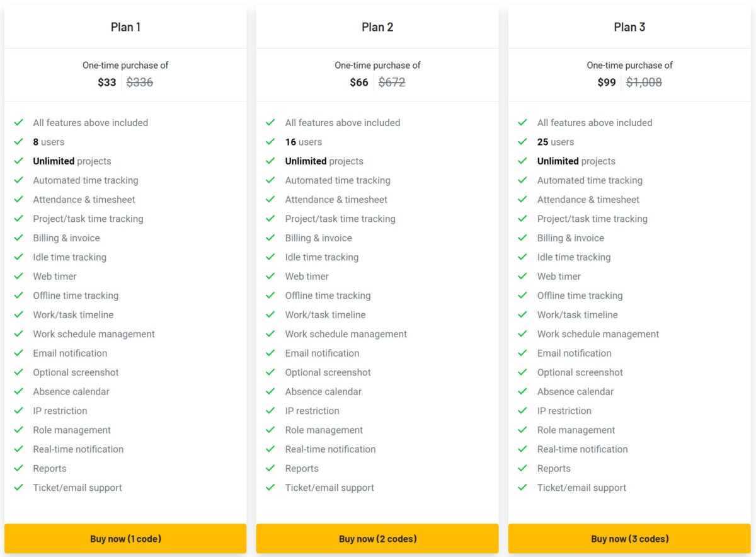Click the Buy now (3 codes) button
756x557 pixels.
pos(629,539)
